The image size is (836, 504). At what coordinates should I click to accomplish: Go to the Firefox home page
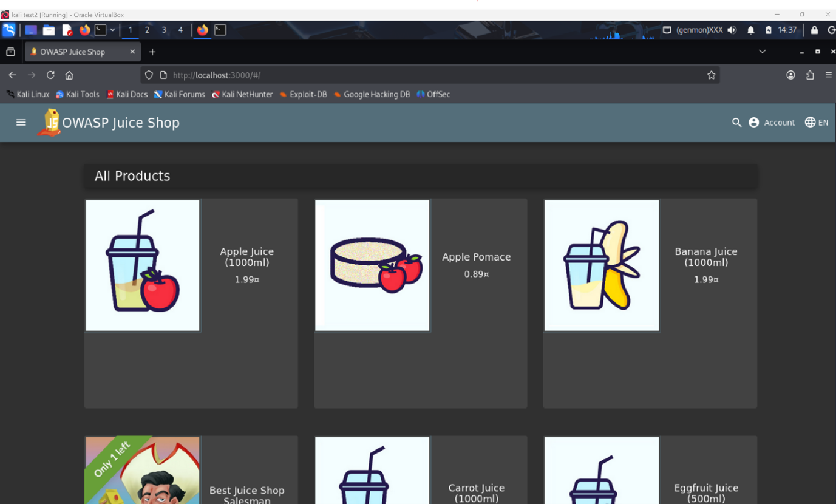click(x=69, y=75)
